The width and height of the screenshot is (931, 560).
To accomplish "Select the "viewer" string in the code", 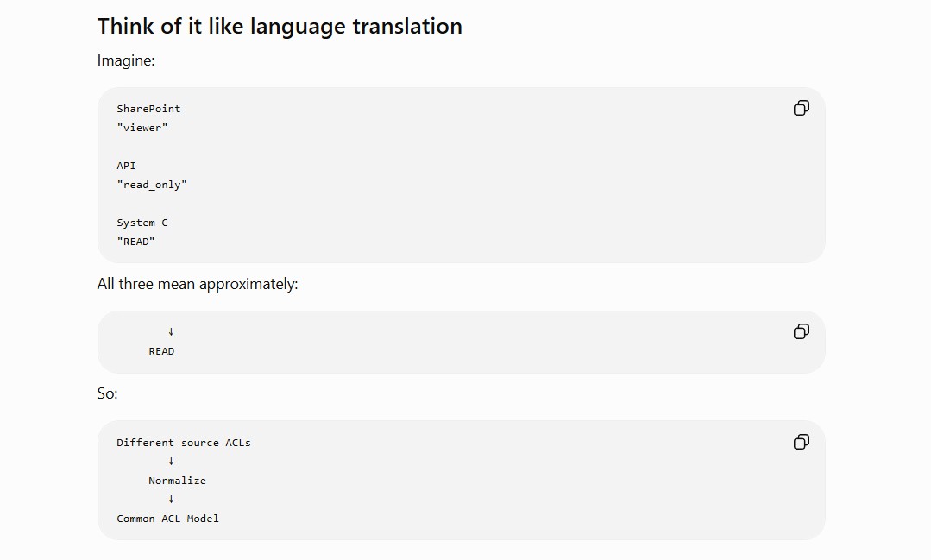I will (x=142, y=128).
